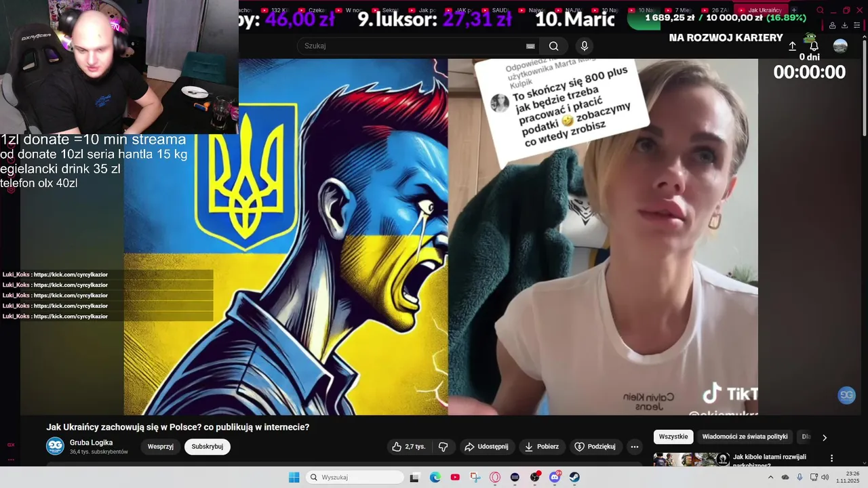
Task: Open a new browser tab with plus
Action: point(794,10)
